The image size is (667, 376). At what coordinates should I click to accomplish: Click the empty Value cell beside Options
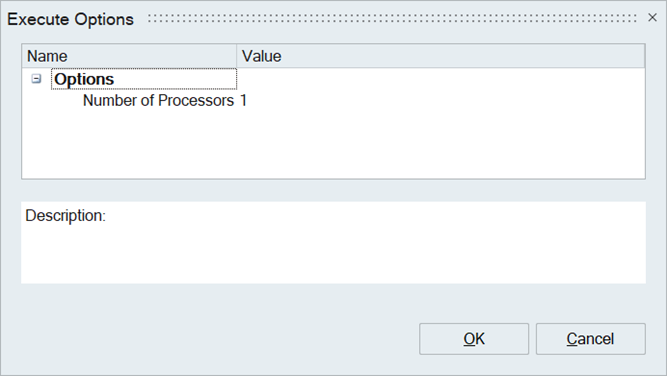[x=441, y=79]
